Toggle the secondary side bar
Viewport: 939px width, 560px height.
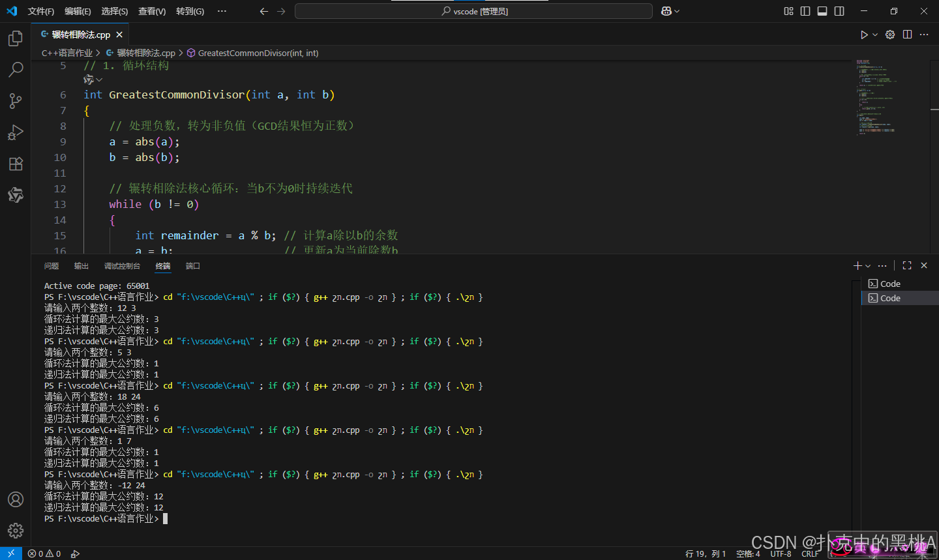(x=839, y=11)
